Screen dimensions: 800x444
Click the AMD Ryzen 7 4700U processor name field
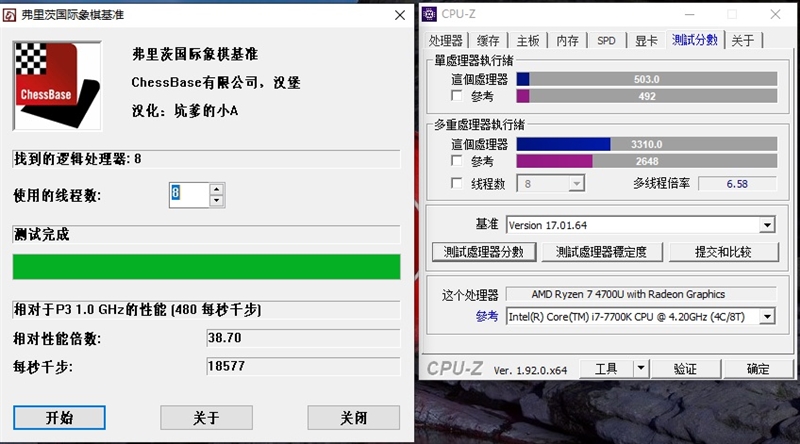point(641,294)
